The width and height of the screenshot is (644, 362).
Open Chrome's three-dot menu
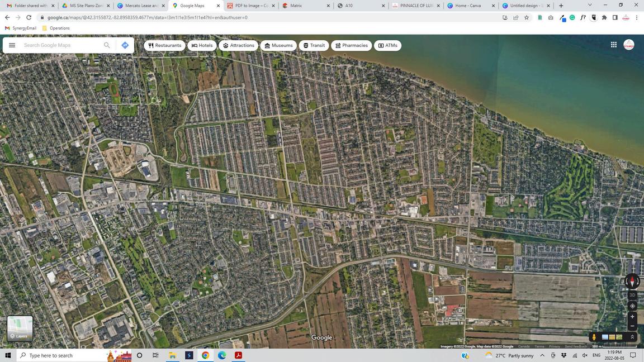coord(636,17)
